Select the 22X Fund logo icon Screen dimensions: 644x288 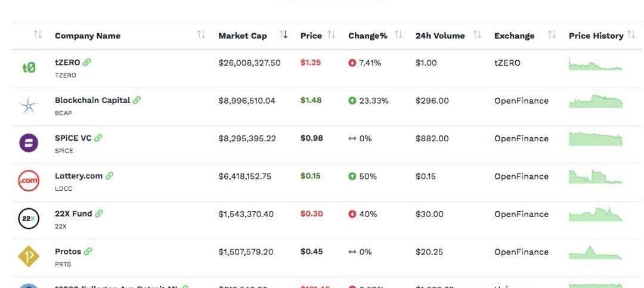29,219
